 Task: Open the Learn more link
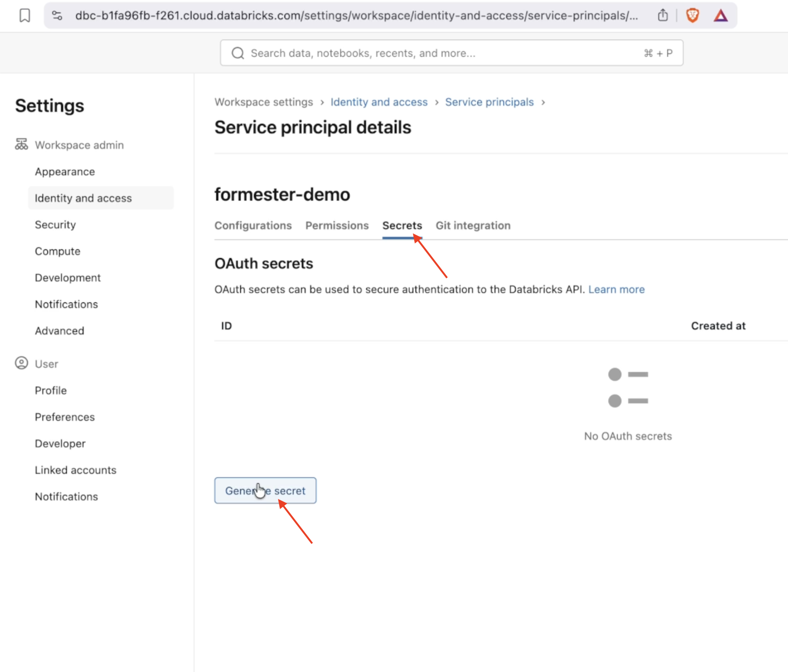[616, 290]
